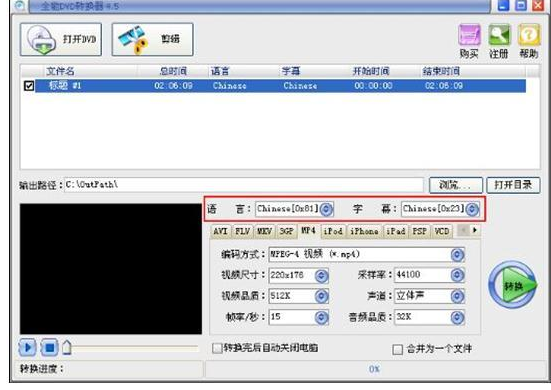Switch to the FLV format tab
The image size is (551, 390).
point(242,231)
